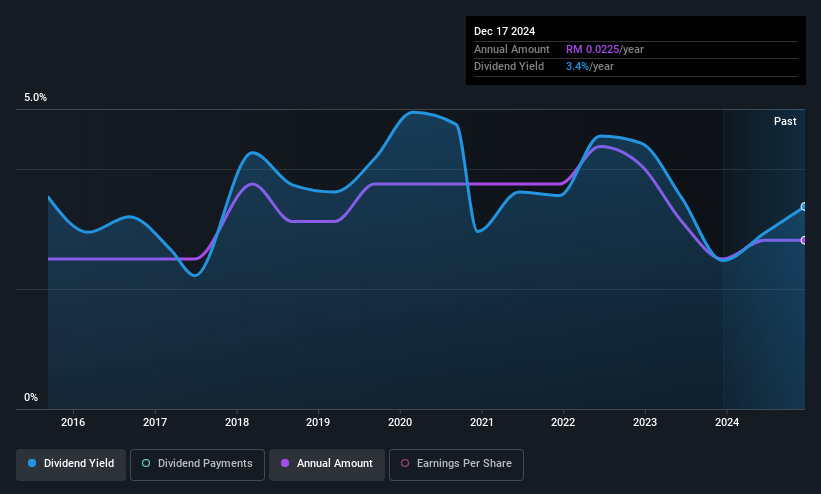Viewport: 821px width, 494px height.
Task: Click the 3.4%/year yield value
Action: (x=590, y=67)
